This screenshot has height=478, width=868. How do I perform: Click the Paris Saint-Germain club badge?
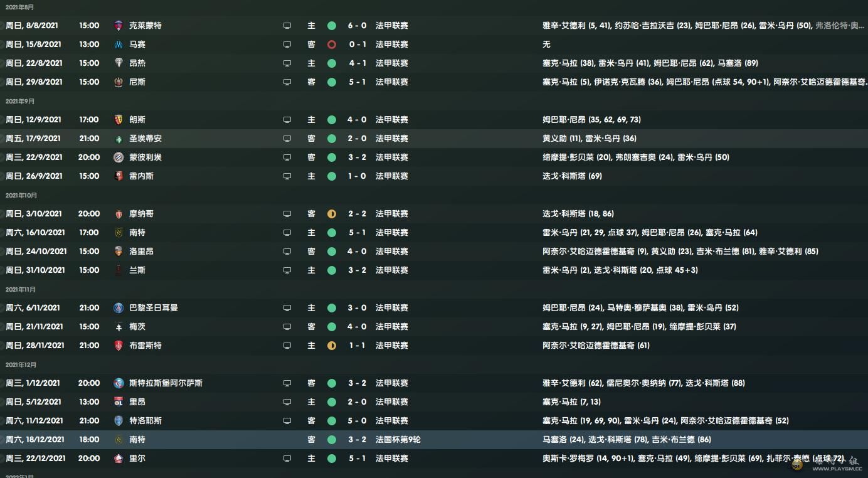pyautogui.click(x=119, y=308)
